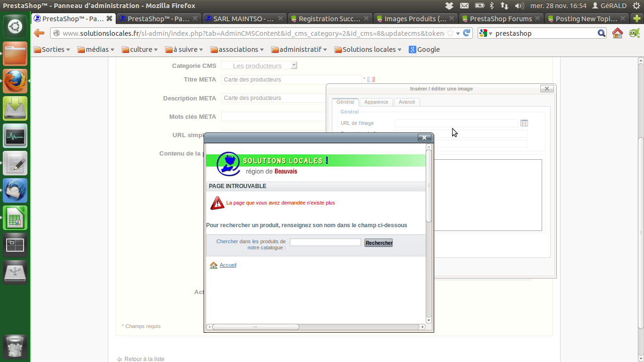Open LibreOffice Calc from the launcher
The width and height of the screenshot is (644, 362).
click(15, 218)
